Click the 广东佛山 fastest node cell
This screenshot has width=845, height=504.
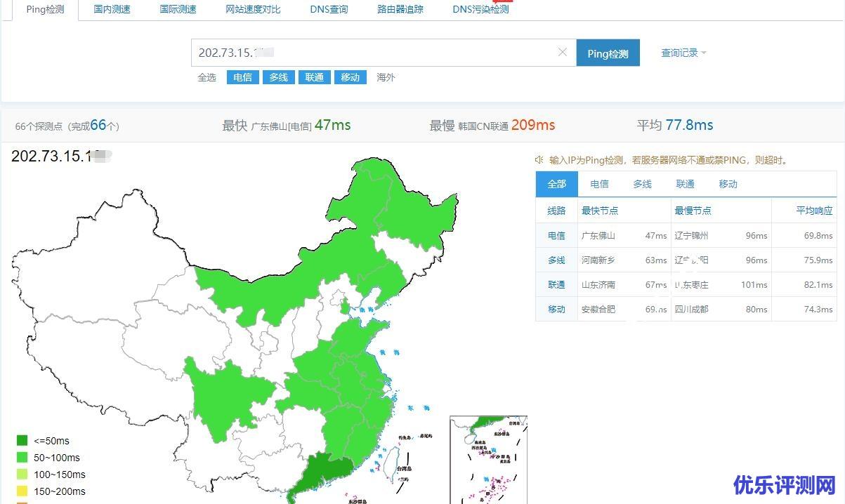click(598, 236)
